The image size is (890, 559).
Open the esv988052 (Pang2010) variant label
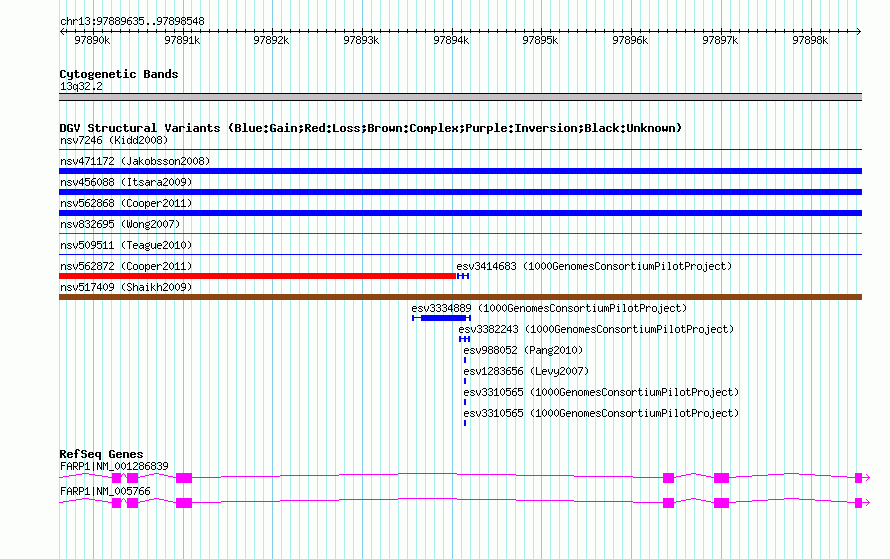point(523,350)
